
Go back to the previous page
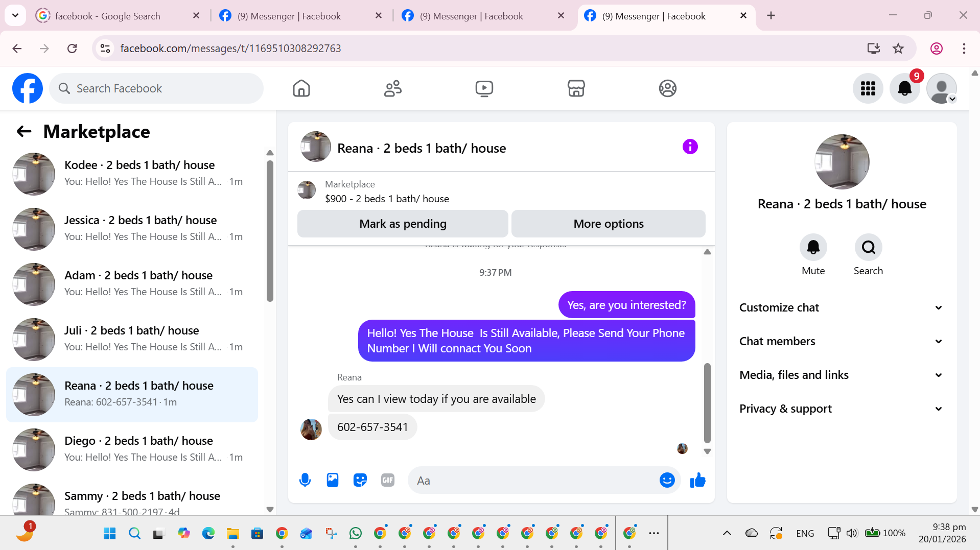coord(17,49)
